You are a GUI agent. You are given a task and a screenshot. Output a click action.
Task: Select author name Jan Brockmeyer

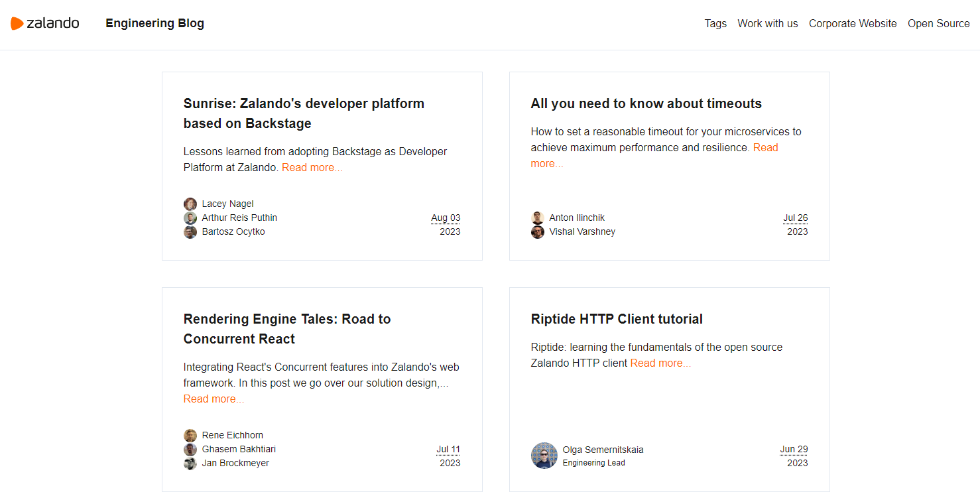click(235, 463)
